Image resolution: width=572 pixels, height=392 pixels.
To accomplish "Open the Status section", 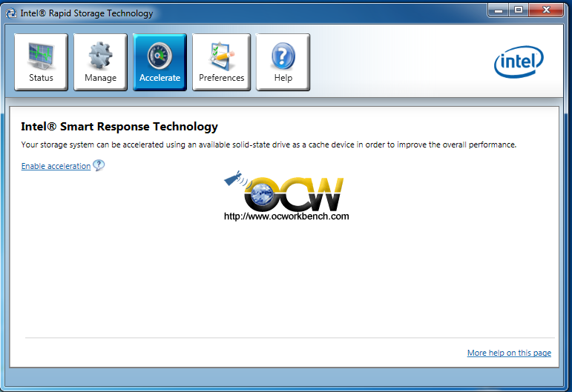I will pos(42,62).
